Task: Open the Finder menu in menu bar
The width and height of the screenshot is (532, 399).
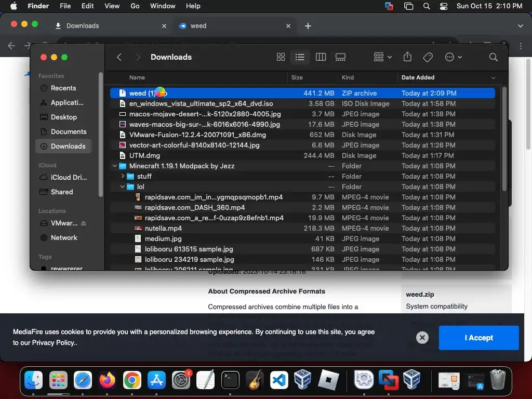Action: [38, 6]
